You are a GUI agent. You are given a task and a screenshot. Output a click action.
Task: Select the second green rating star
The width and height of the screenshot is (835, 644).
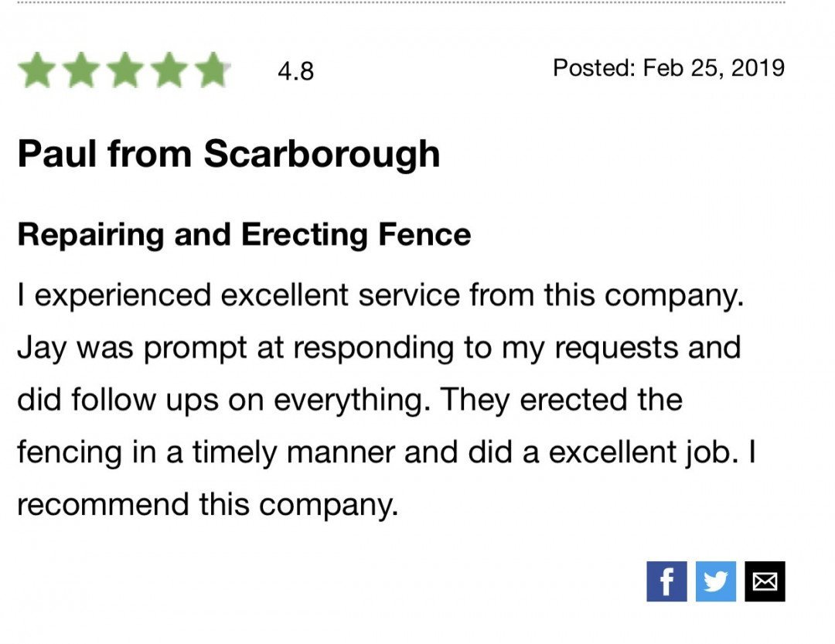point(81,70)
